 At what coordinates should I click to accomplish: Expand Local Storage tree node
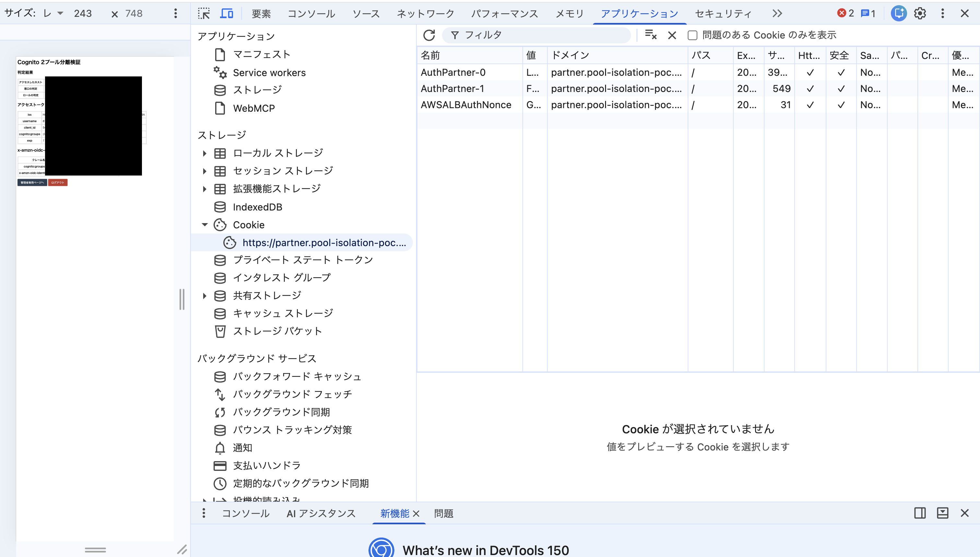click(204, 153)
